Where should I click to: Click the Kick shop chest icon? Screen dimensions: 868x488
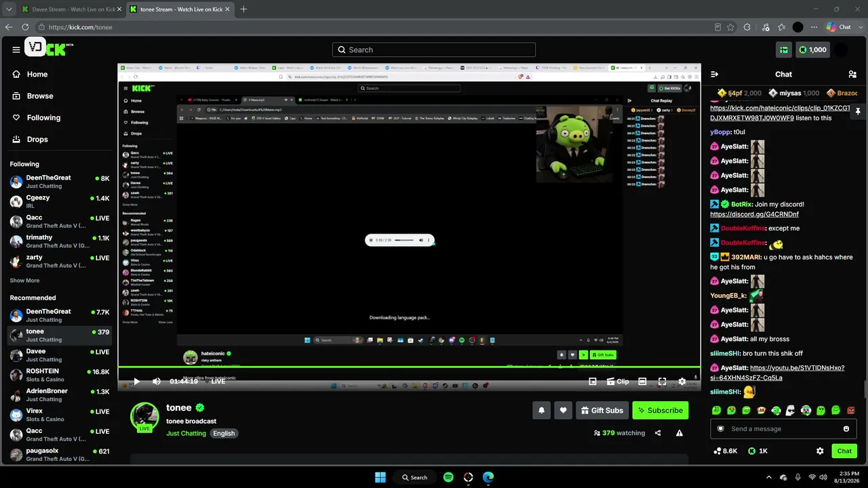[x=783, y=49]
